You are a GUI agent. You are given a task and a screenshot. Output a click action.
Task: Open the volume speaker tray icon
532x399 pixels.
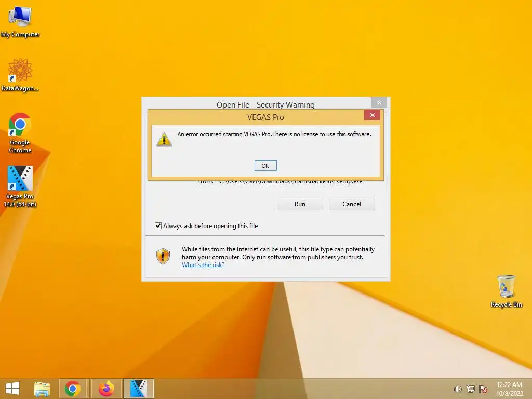click(457, 389)
